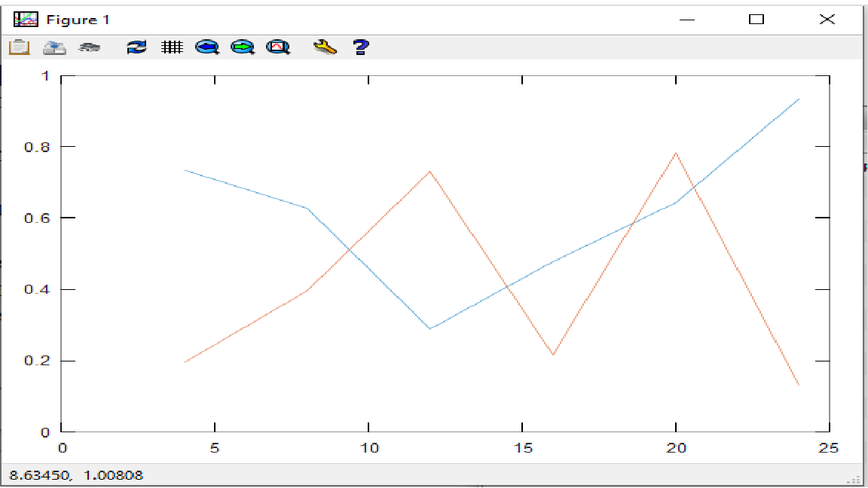
Task: Click the orange line peak at x=12
Action: 429,172
